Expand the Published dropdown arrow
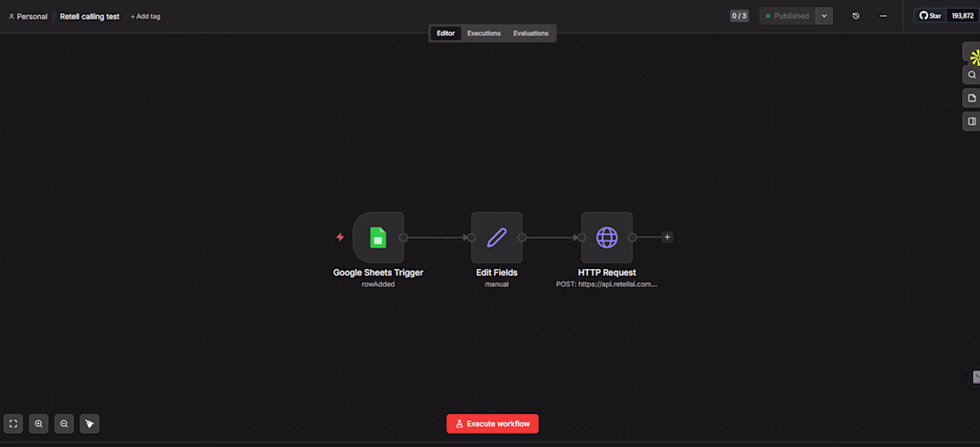This screenshot has height=447, width=980. (824, 16)
